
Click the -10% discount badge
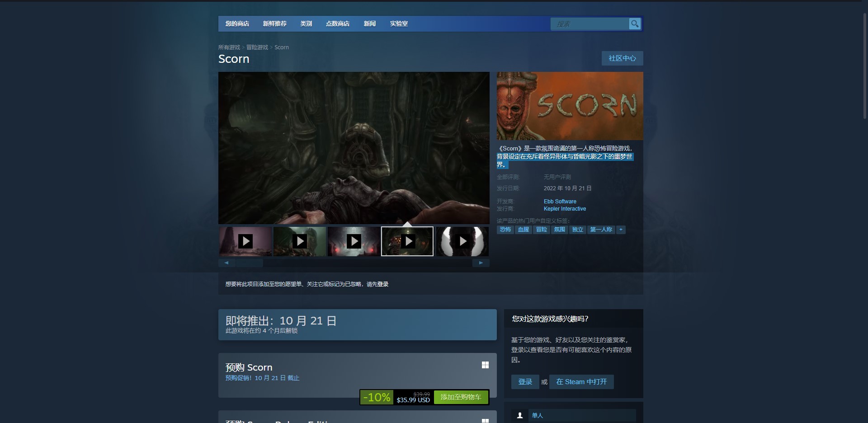377,397
